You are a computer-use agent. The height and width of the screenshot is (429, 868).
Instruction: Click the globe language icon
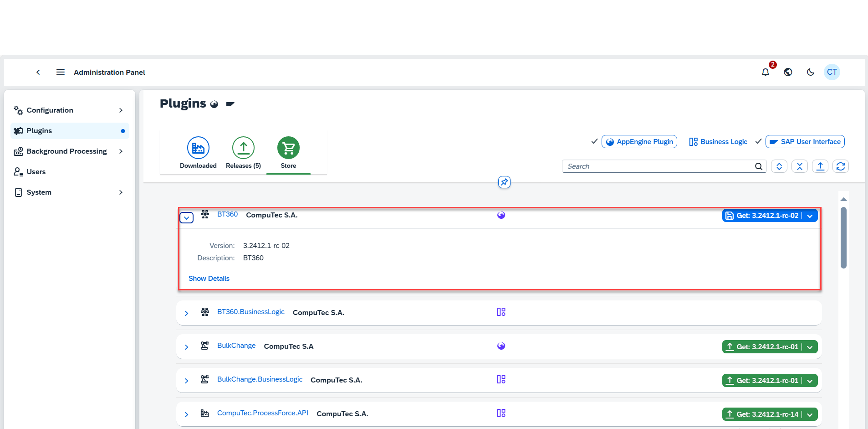click(788, 72)
